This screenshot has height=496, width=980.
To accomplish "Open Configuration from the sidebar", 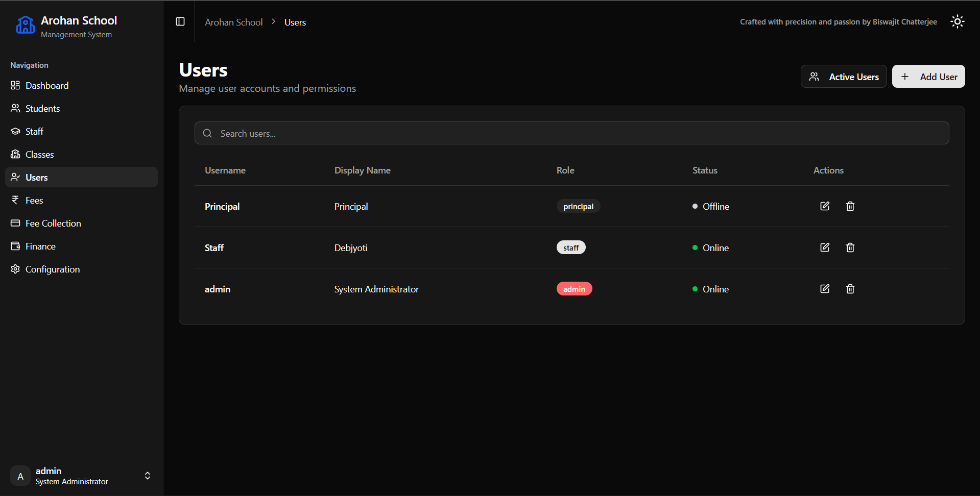I will tap(52, 269).
